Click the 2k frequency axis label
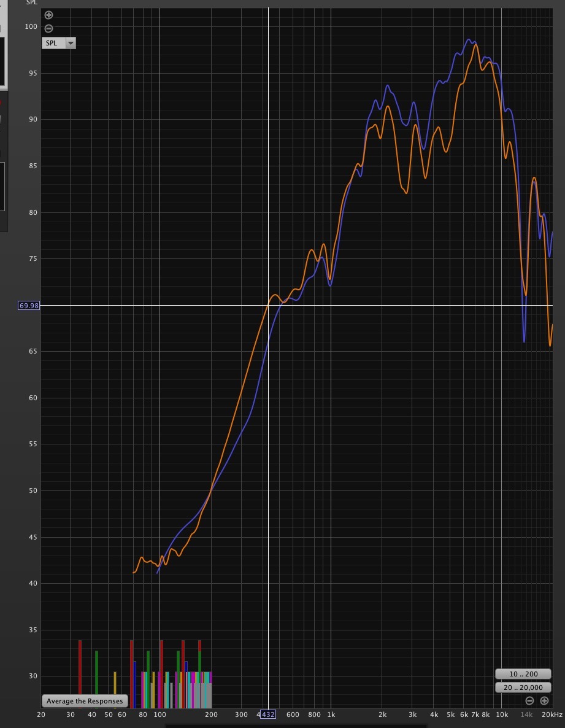The image size is (565, 728). pos(382,714)
